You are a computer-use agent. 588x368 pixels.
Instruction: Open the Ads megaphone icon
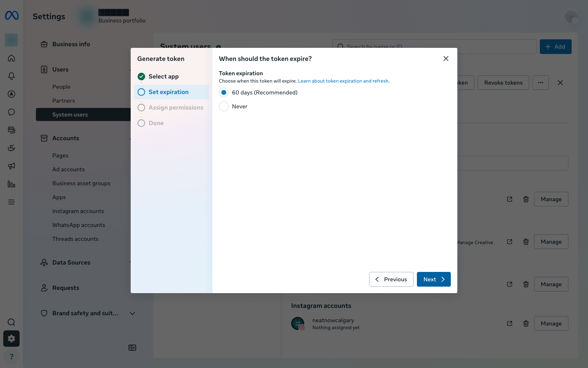coord(11,166)
